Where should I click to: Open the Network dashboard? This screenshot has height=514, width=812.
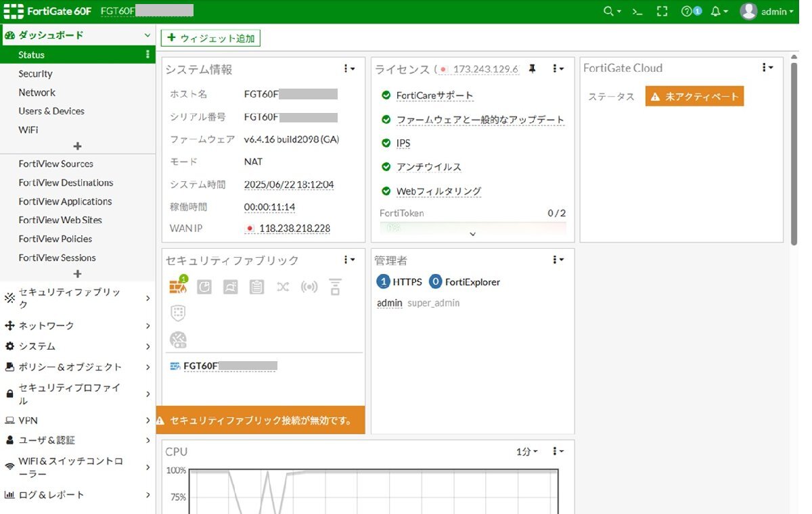(x=37, y=93)
